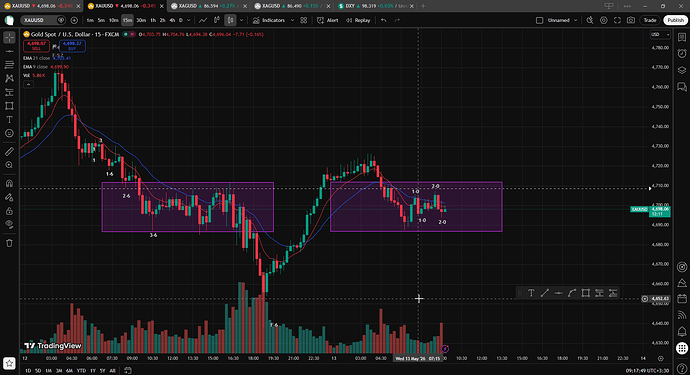Open a new tab with plus button
The image size is (690, 375).
[x=423, y=6]
